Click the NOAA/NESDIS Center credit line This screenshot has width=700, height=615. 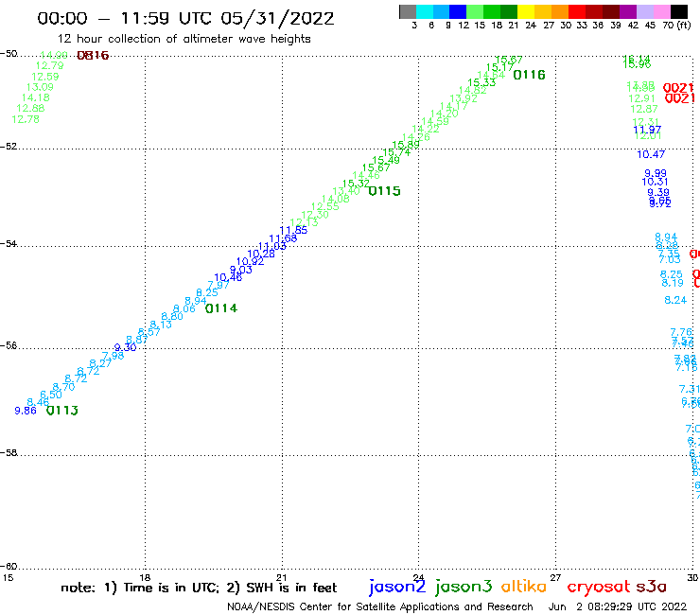click(380, 606)
